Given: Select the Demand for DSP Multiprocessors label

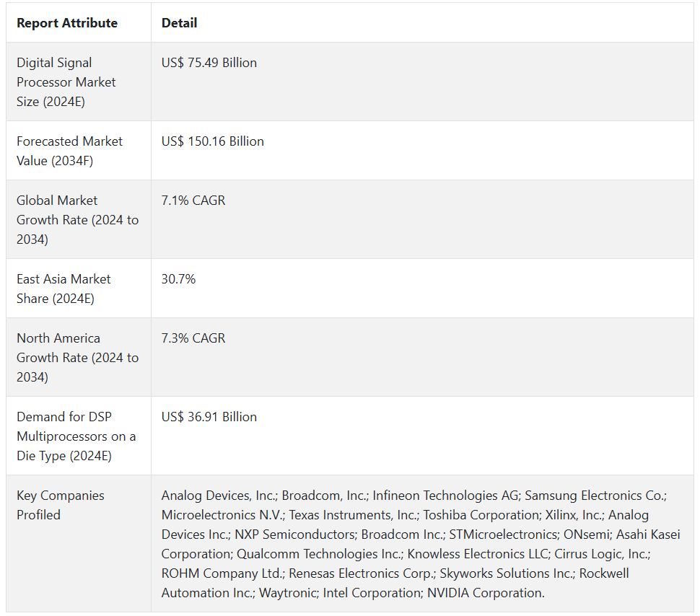Looking at the screenshot, I should 76,436.
